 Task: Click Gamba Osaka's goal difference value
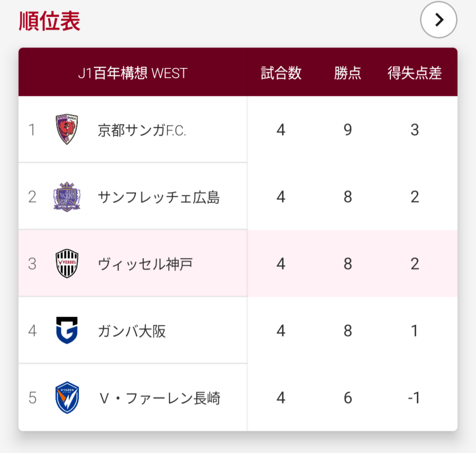click(415, 331)
